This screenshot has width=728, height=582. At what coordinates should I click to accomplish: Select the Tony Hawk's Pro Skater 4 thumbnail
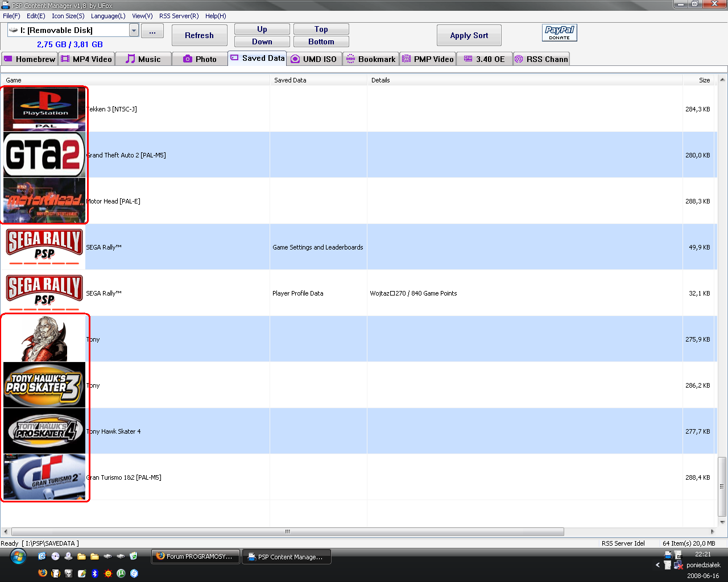pos(44,431)
